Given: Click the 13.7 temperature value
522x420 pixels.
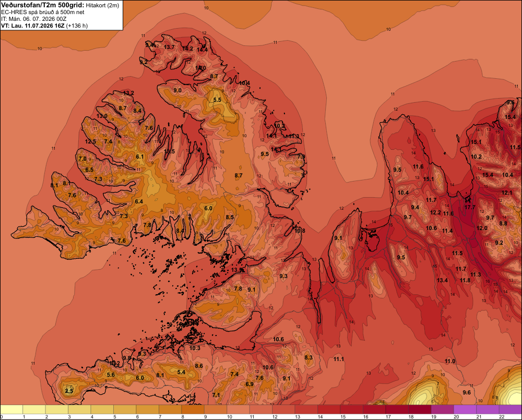Looking at the screenshot, I should click(x=169, y=47).
